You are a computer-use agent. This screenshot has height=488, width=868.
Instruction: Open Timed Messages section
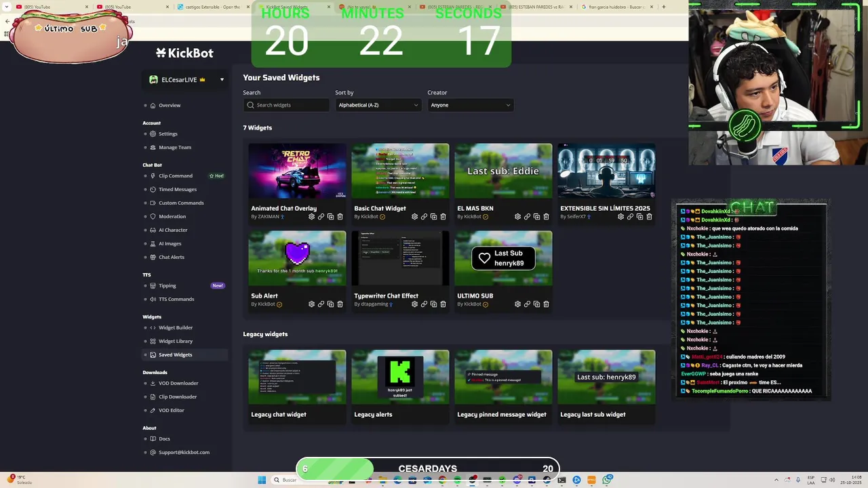click(178, 190)
